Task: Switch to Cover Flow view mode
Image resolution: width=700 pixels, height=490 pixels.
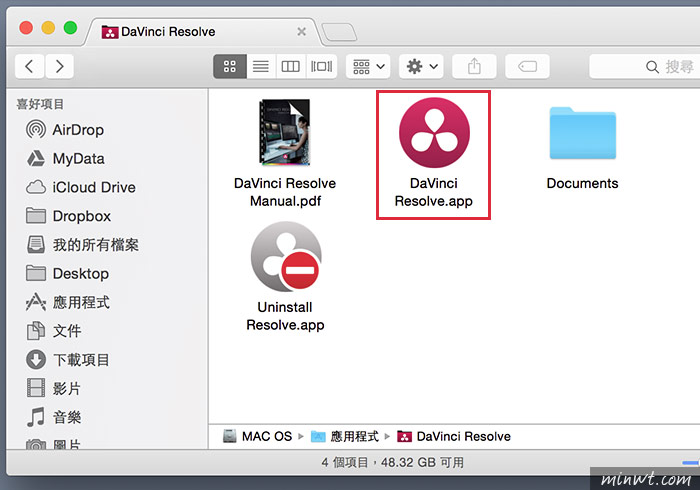Action: click(x=321, y=66)
